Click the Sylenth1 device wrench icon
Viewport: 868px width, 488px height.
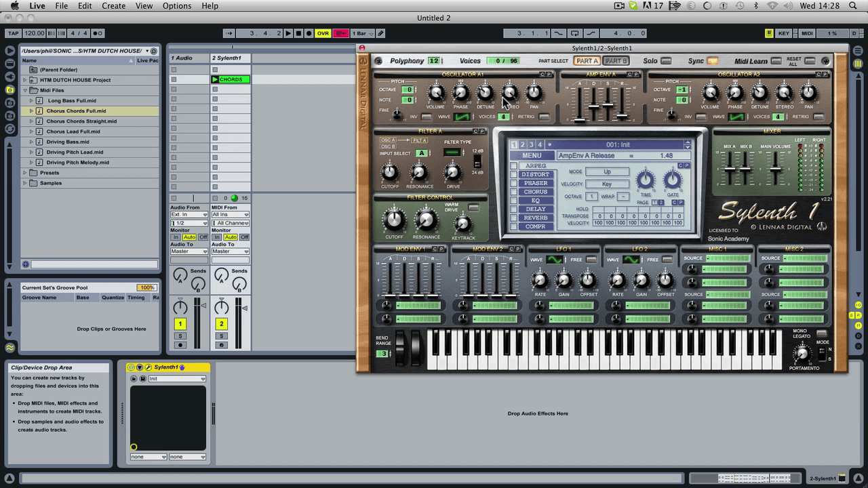click(149, 367)
